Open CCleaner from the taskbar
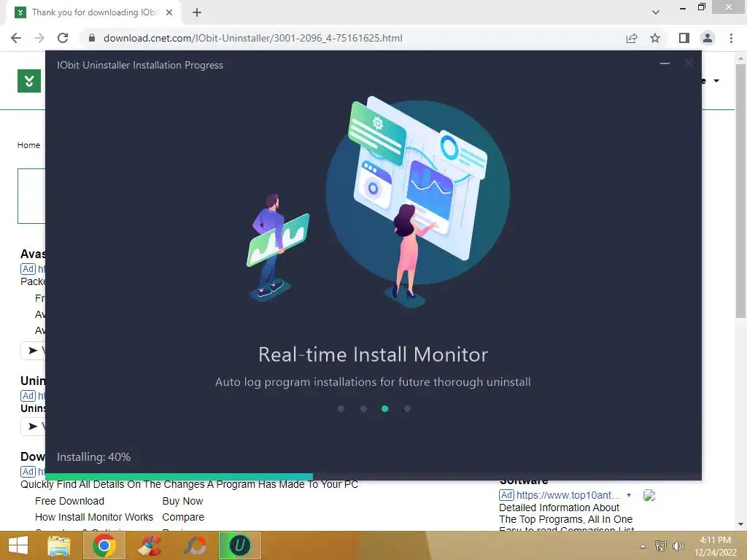 [150, 545]
